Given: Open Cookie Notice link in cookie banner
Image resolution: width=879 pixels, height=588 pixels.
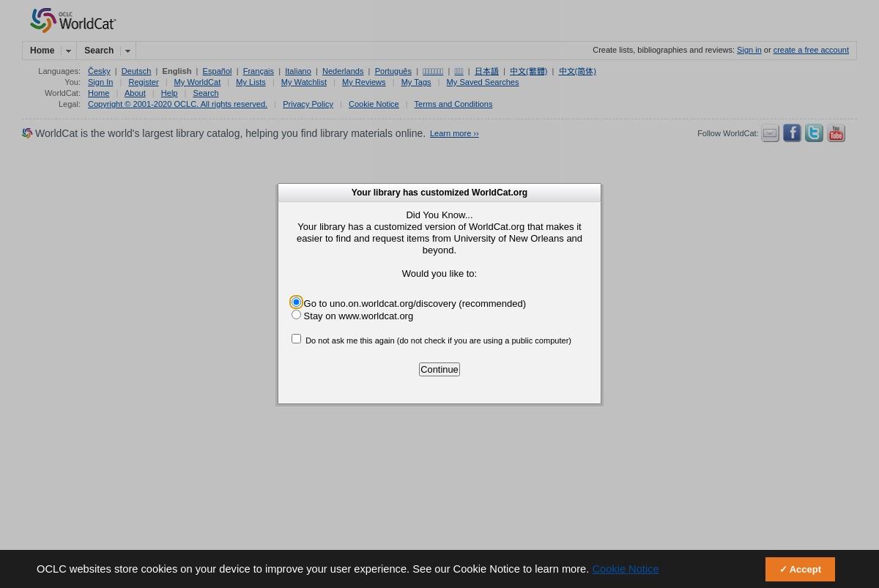Looking at the screenshot, I should (626, 569).
